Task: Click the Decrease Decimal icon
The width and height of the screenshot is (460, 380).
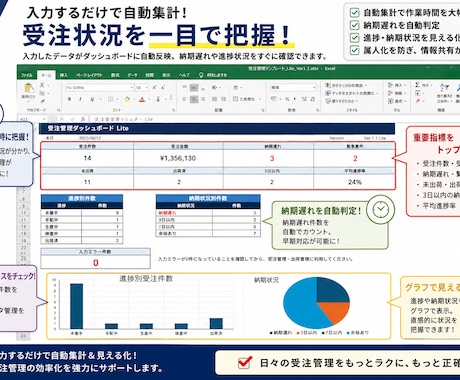Action: click(313, 99)
